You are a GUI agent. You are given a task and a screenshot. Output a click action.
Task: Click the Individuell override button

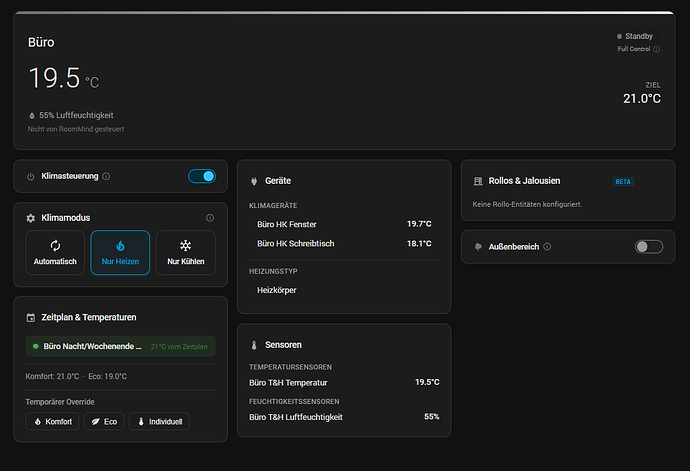pos(159,422)
